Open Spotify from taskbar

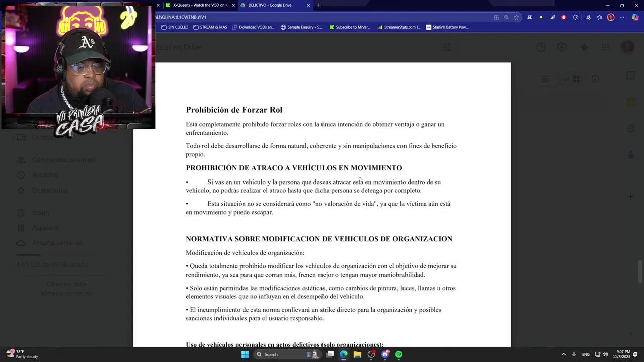click(x=399, y=354)
